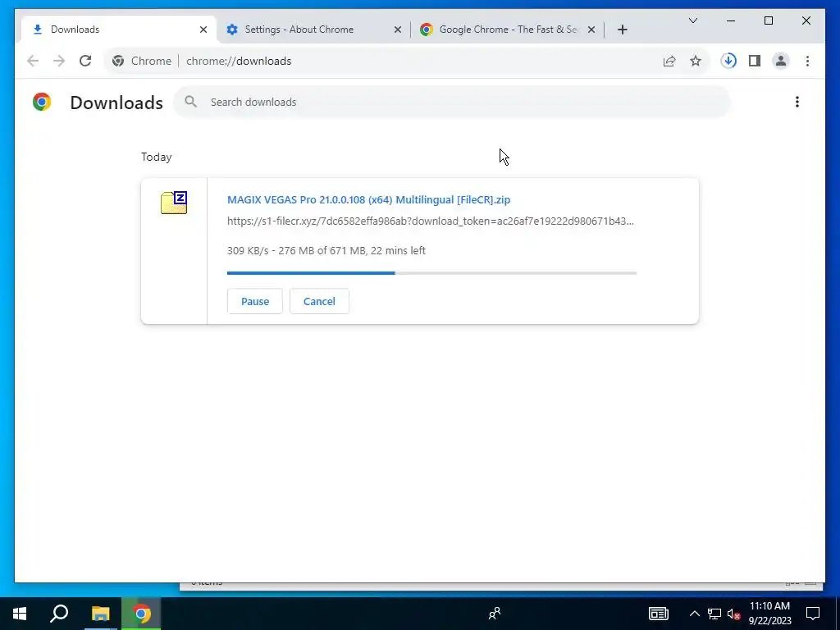
Task: Expand the tab search chevron
Action: pos(692,21)
